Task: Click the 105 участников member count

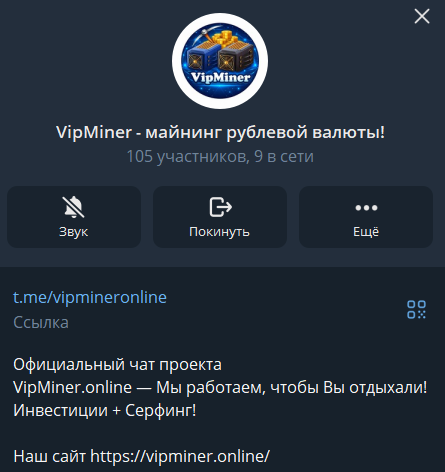Action: [x=187, y=156]
